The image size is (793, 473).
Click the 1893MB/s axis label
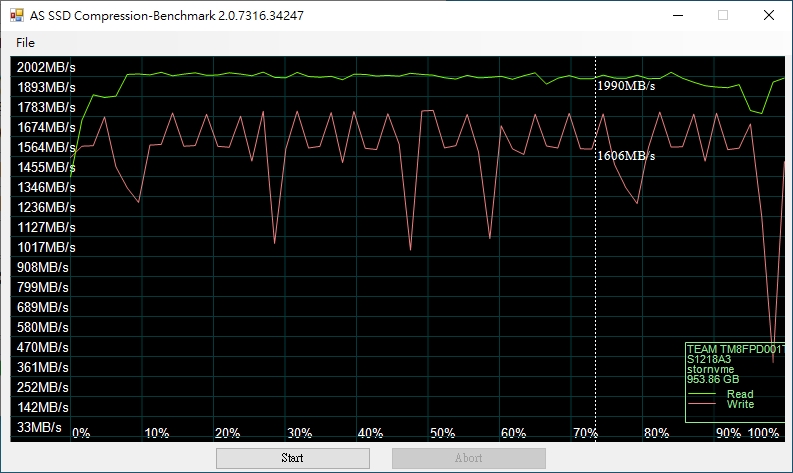46,88
